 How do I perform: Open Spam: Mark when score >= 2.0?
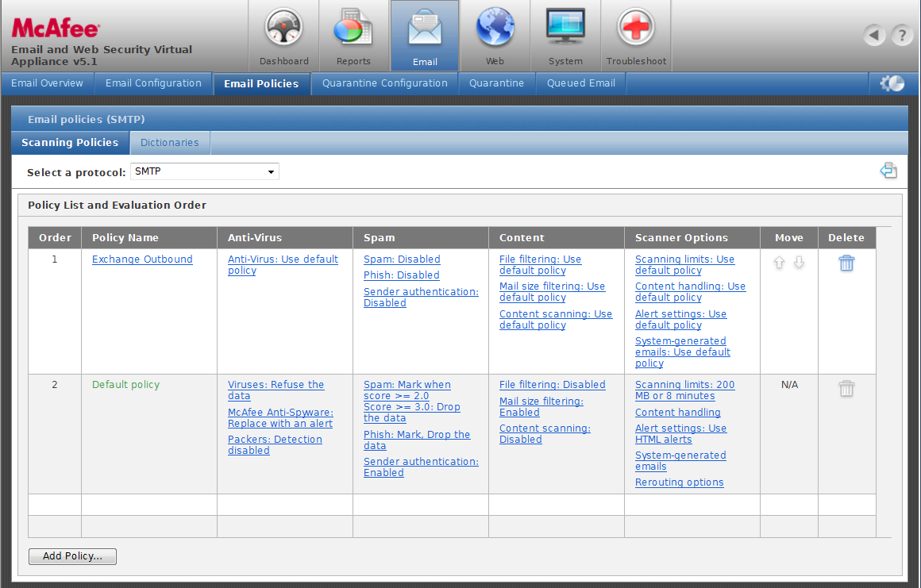(407, 390)
